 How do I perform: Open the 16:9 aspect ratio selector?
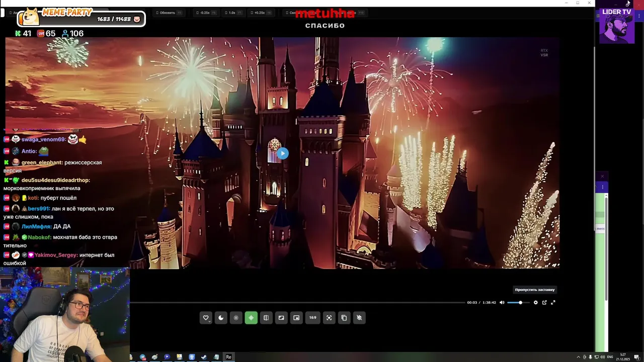pyautogui.click(x=313, y=318)
